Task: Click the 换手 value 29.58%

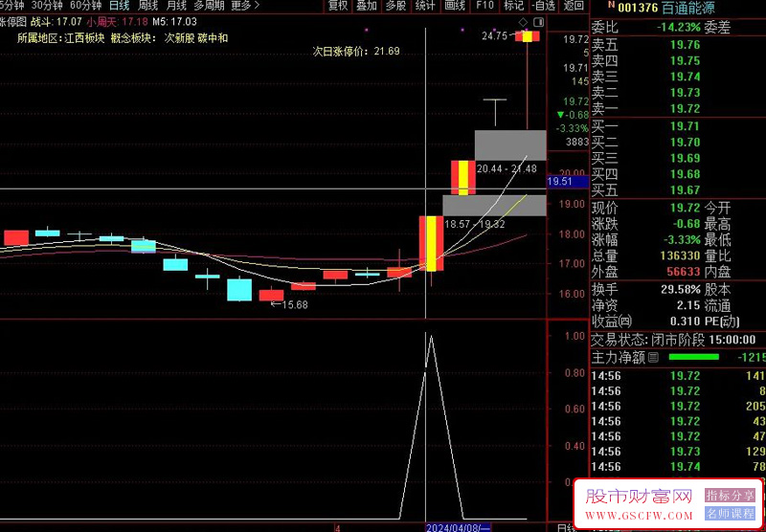Action: pyautogui.click(x=681, y=289)
